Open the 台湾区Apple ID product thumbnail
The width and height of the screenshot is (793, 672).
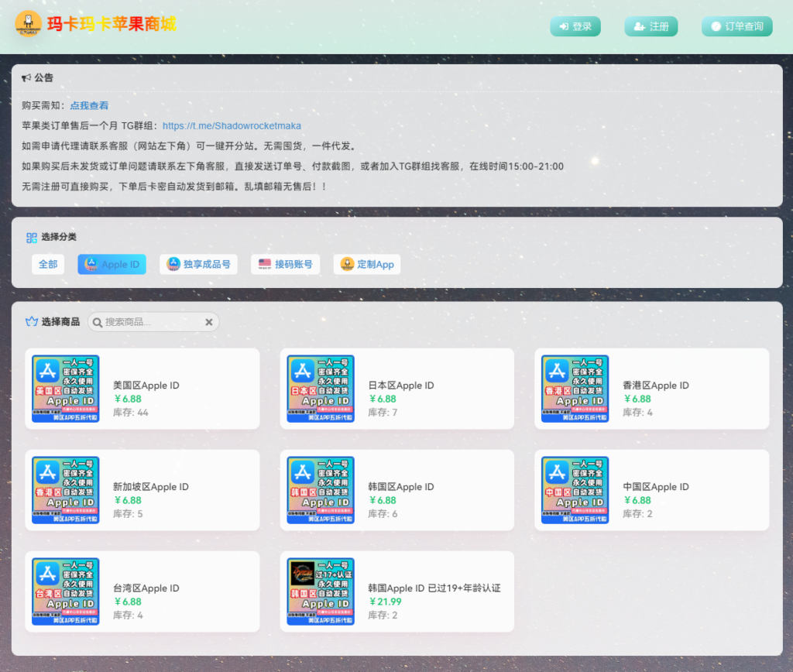[x=66, y=591]
